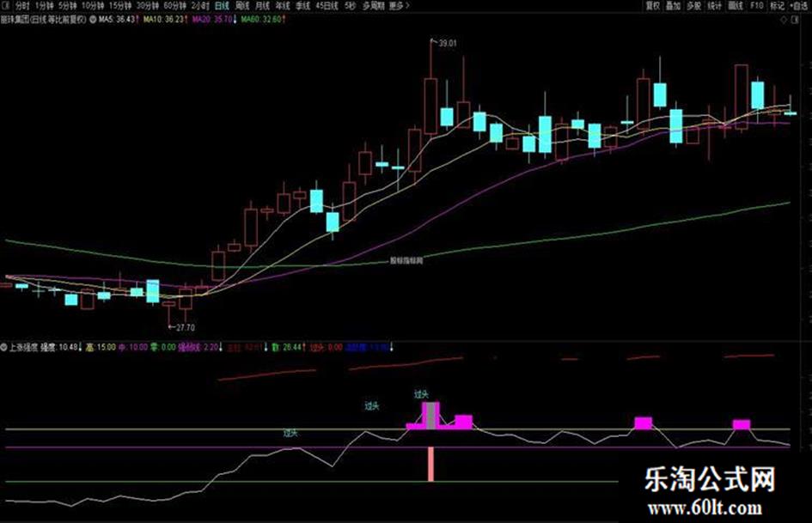
Task: Switch to the 分时 intraday tab
Action: [x=21, y=6]
